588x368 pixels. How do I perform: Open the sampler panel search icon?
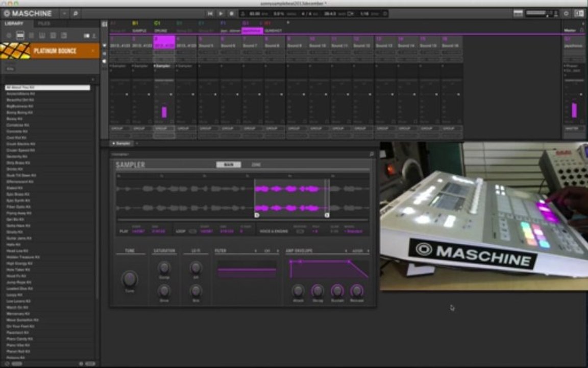[x=372, y=154]
